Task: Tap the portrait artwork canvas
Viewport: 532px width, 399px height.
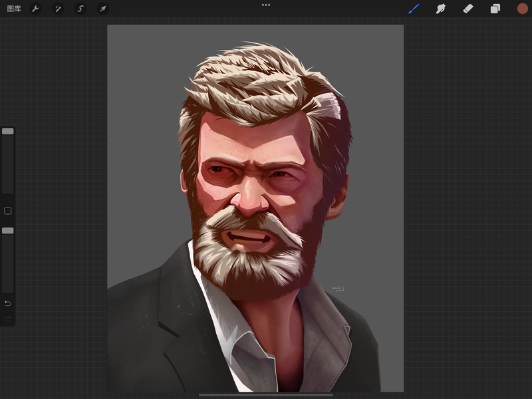Action: click(255, 208)
